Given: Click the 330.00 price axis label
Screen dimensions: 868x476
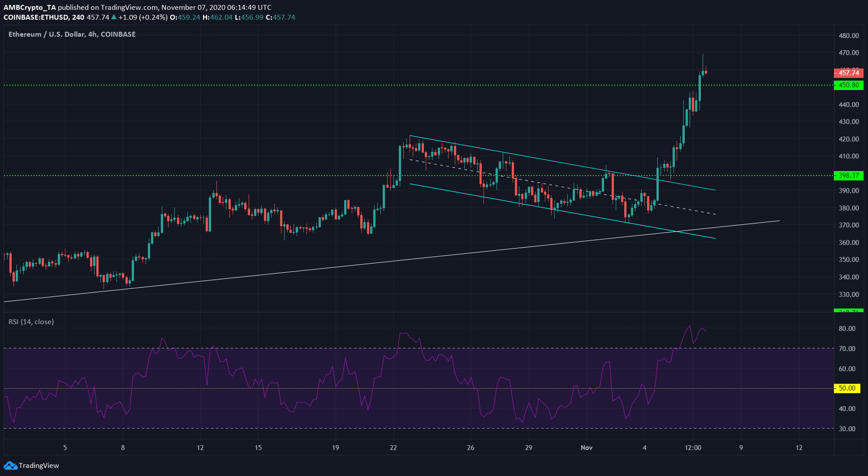Looking at the screenshot, I should click(x=849, y=294).
